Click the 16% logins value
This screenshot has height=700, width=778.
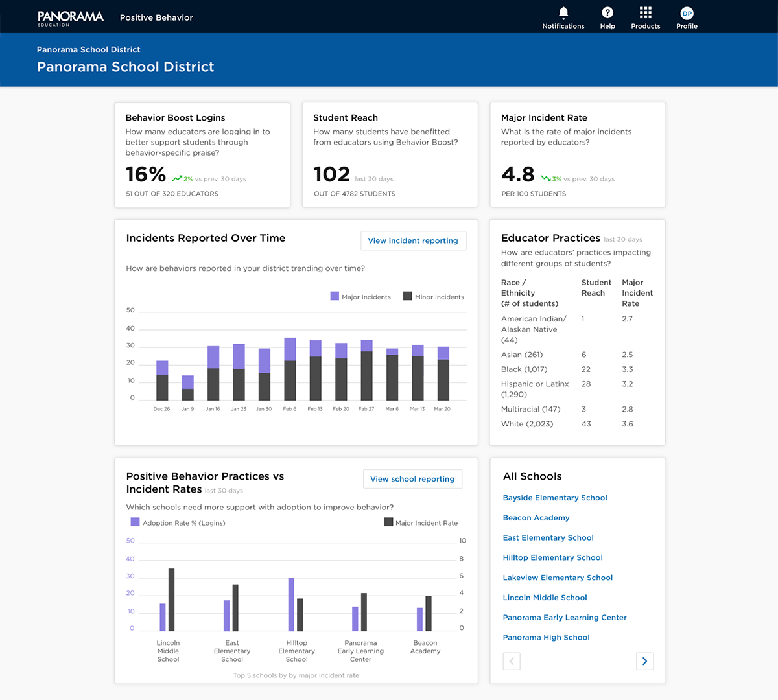pyautogui.click(x=146, y=174)
